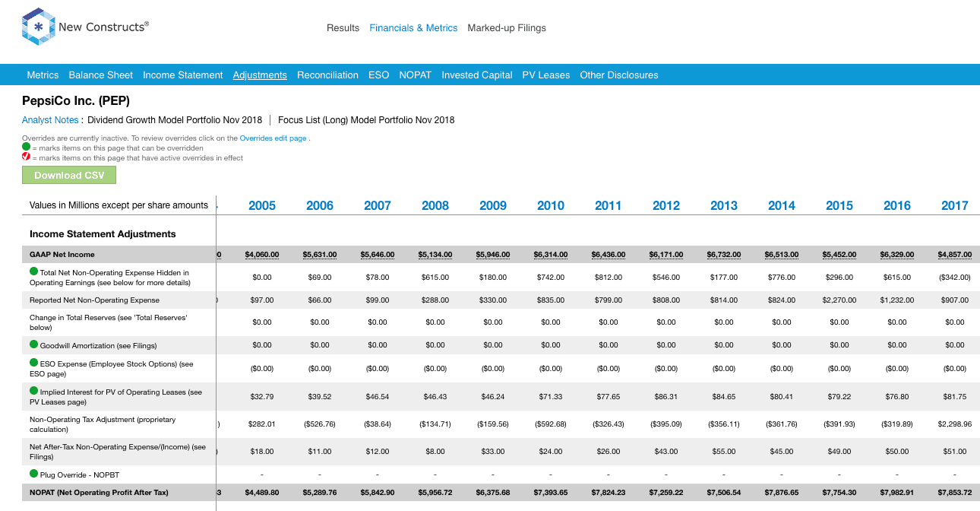The width and height of the screenshot is (980, 511).
Task: Click the 2009 column header
Action: [493, 205]
